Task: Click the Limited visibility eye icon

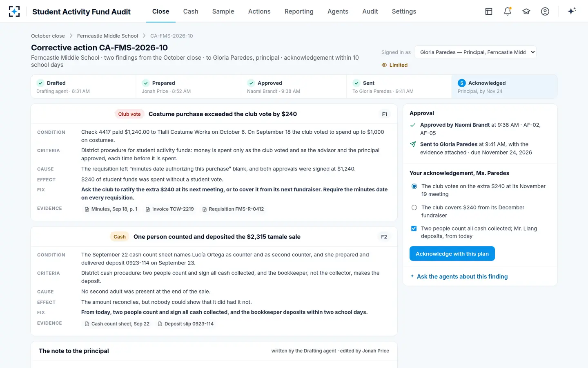Action: click(x=384, y=65)
